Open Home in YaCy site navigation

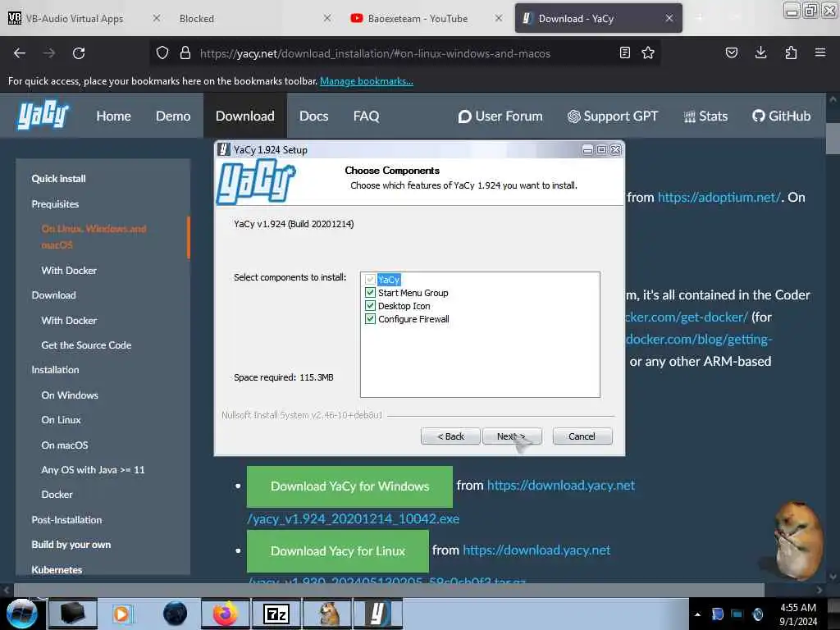[113, 116]
